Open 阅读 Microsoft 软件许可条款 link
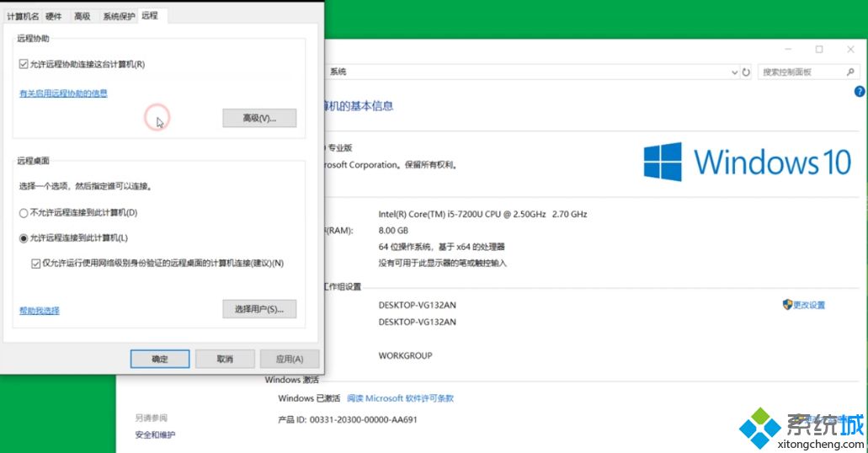This screenshot has width=868, height=453. tap(400, 398)
